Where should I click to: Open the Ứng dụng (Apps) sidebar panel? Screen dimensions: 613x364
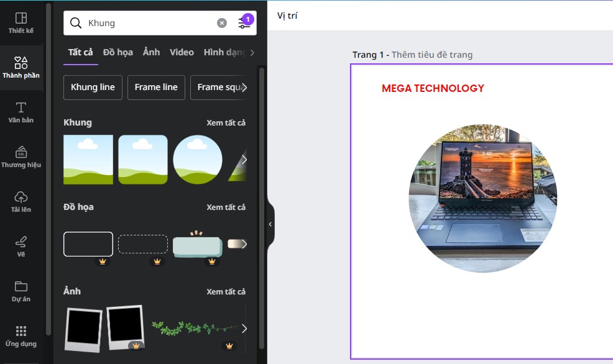click(x=21, y=336)
